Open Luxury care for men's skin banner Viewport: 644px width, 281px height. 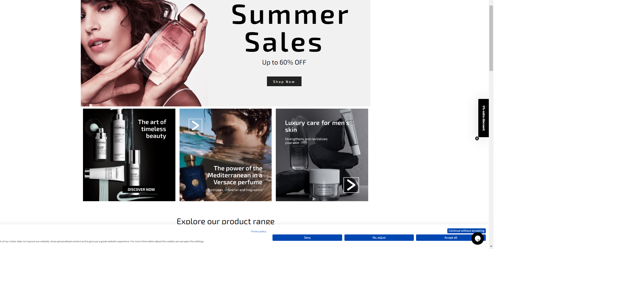coord(322,155)
